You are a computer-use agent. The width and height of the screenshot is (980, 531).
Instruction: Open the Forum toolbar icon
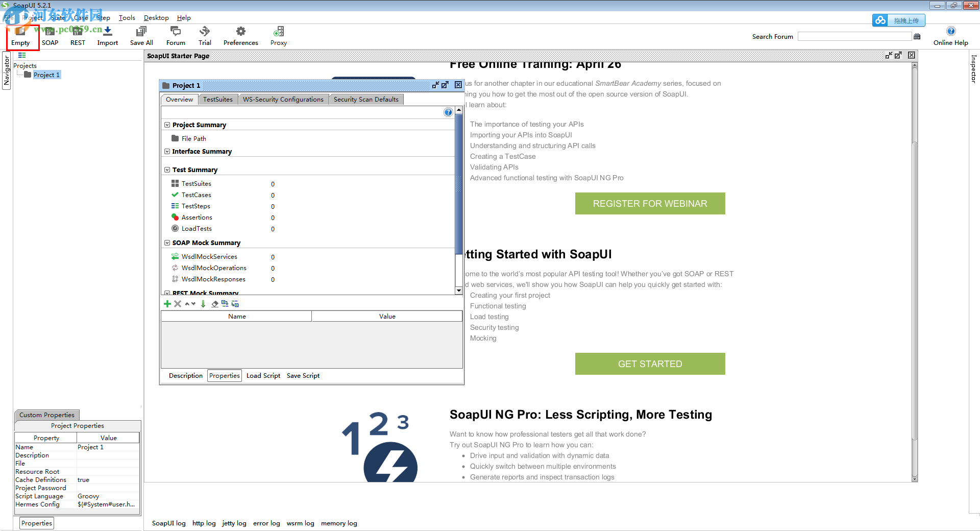coord(176,36)
